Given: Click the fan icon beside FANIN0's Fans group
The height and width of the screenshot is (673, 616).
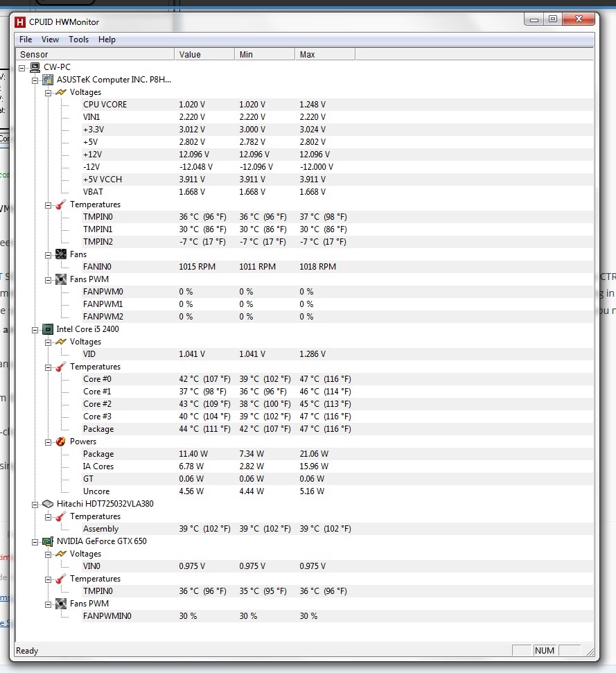Looking at the screenshot, I should (x=61, y=254).
